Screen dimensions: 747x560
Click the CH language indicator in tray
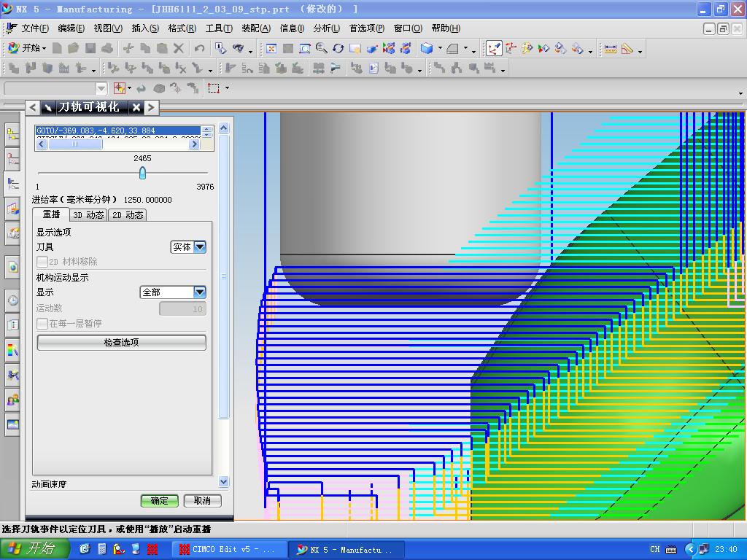tap(655, 549)
